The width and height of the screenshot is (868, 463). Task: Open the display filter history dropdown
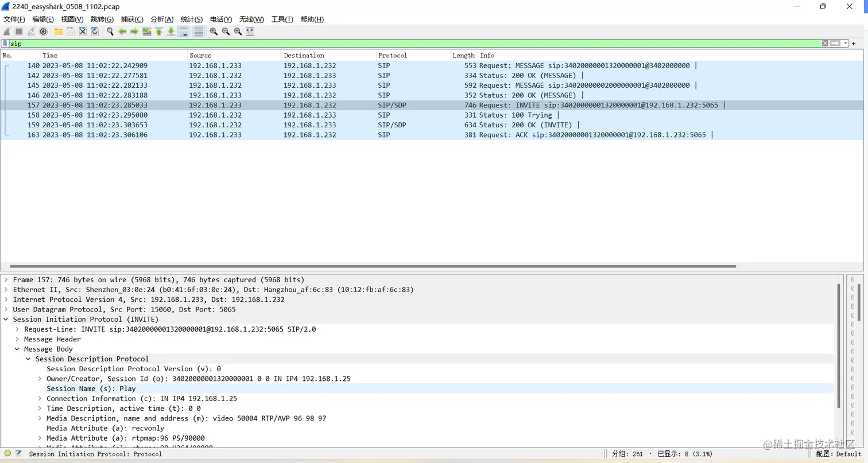[845, 44]
